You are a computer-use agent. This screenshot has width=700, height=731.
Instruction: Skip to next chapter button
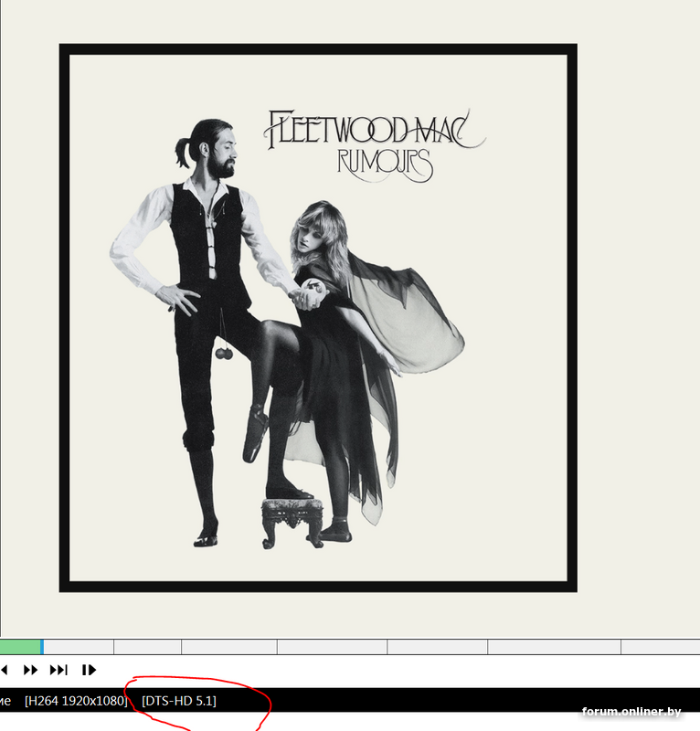tap(58, 670)
